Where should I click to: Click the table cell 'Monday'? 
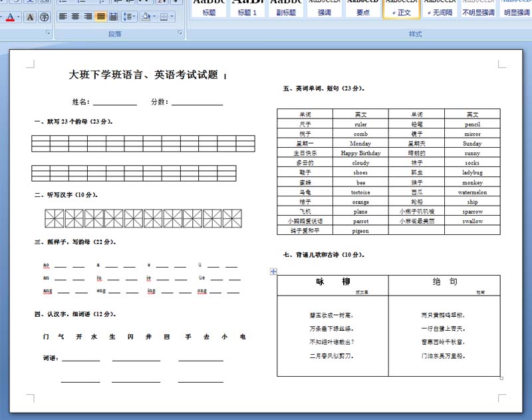pyautogui.click(x=360, y=144)
